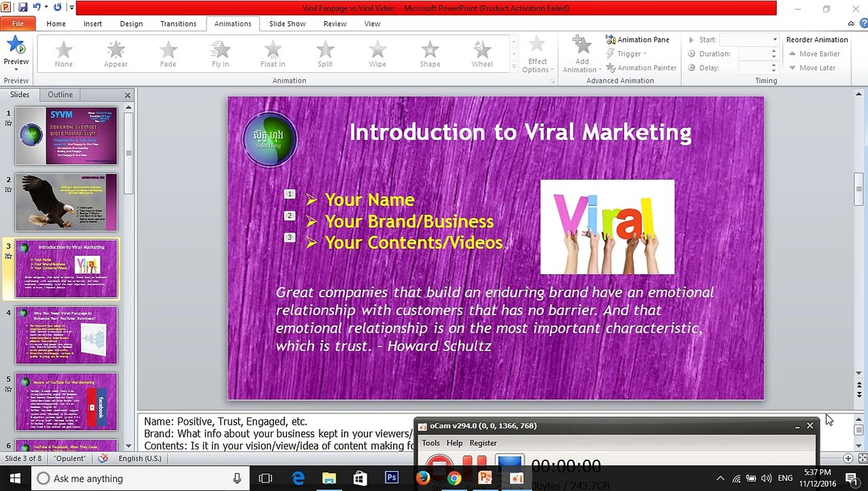
Task: Expand the animation gallery More arrow
Action: pos(514,67)
